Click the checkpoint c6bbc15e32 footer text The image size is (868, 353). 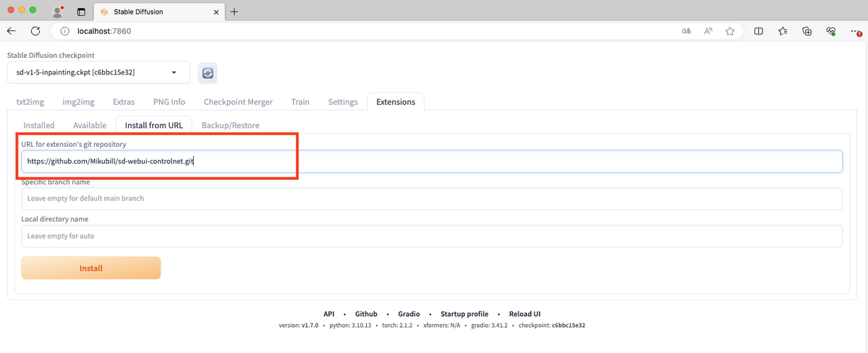pyautogui.click(x=552, y=326)
